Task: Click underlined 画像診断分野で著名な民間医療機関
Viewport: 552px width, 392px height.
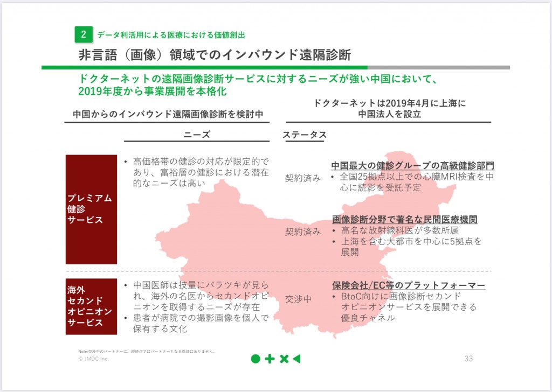Action: 405,220
